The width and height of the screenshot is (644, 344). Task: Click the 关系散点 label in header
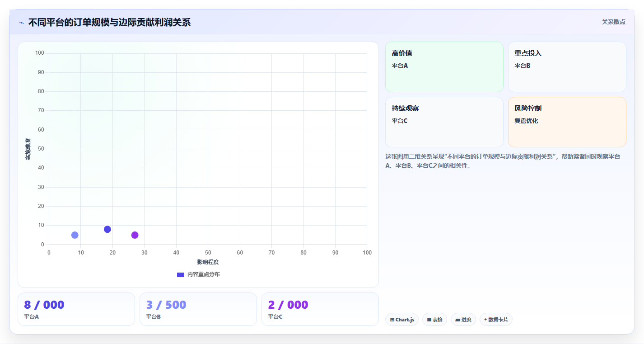613,22
